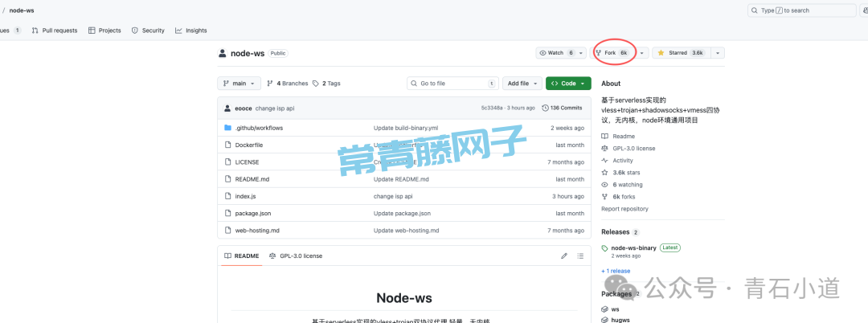This screenshot has width=868, height=323.
Task: Click the Starred button
Action: click(x=681, y=53)
